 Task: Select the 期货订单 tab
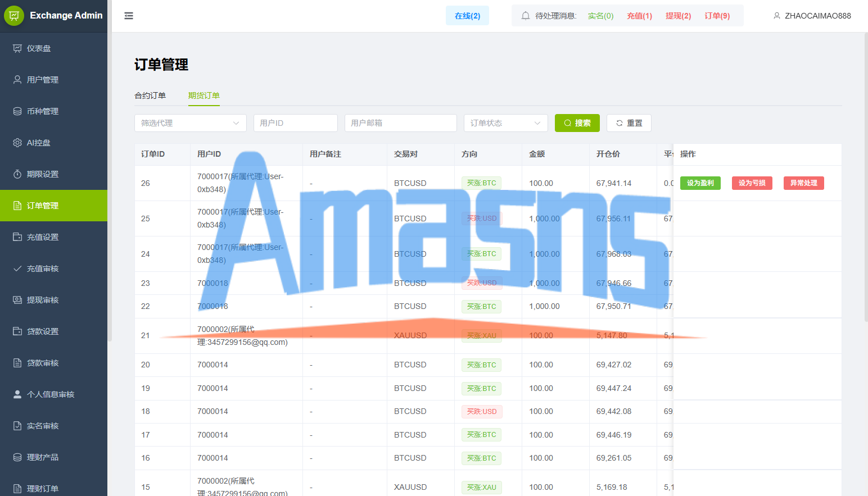204,95
